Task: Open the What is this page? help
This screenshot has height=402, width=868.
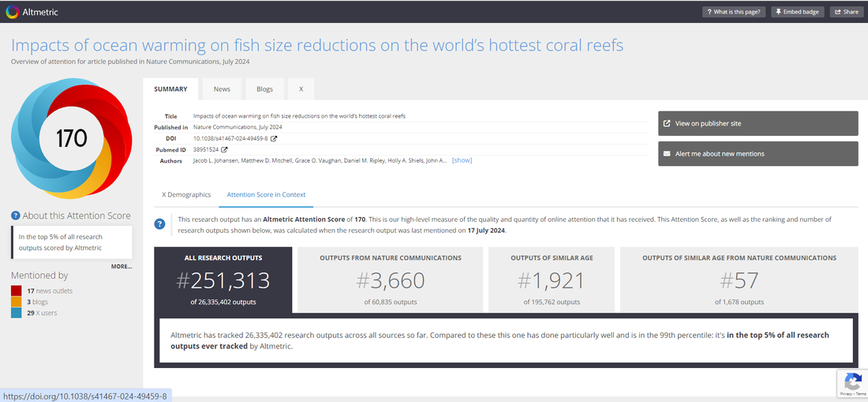Action: pos(733,12)
